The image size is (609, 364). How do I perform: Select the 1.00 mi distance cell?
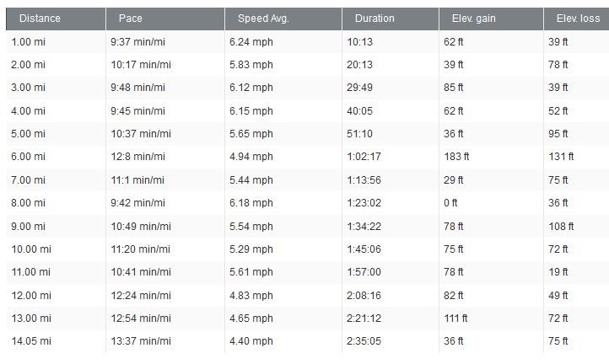tap(28, 41)
